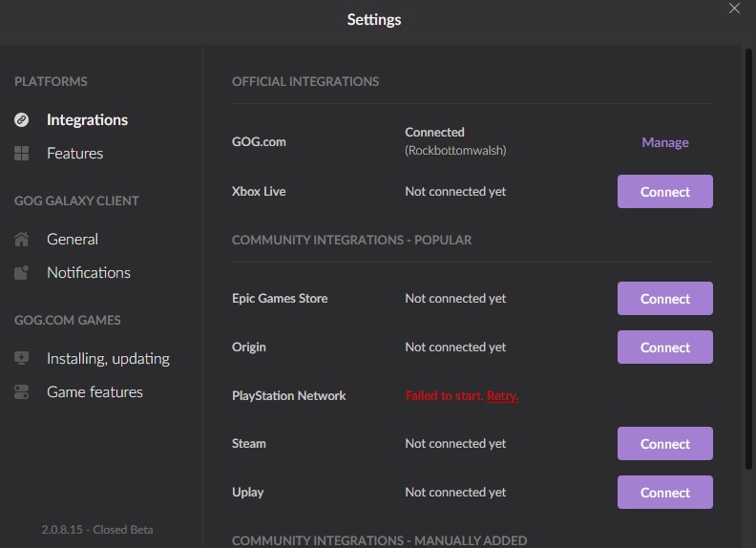Viewport: 756px width, 548px height.
Task: Click the Game features toggle icon
Action: click(21, 392)
